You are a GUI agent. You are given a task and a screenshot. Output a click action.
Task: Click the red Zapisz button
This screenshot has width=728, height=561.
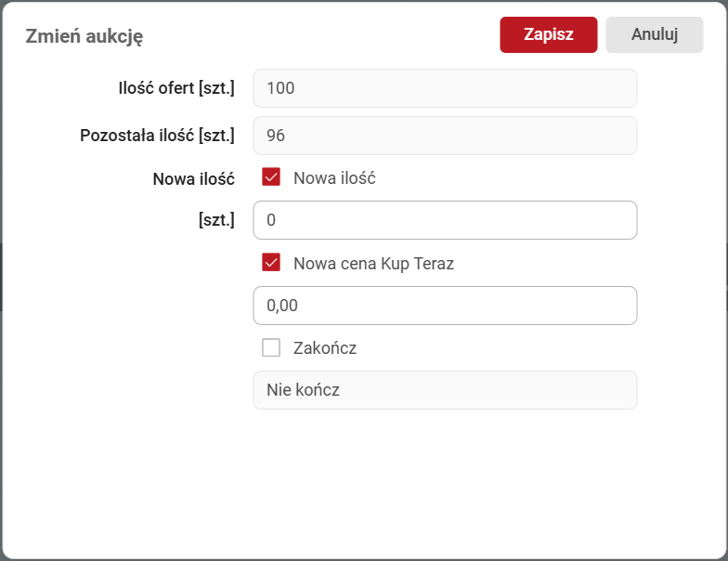[x=548, y=35]
